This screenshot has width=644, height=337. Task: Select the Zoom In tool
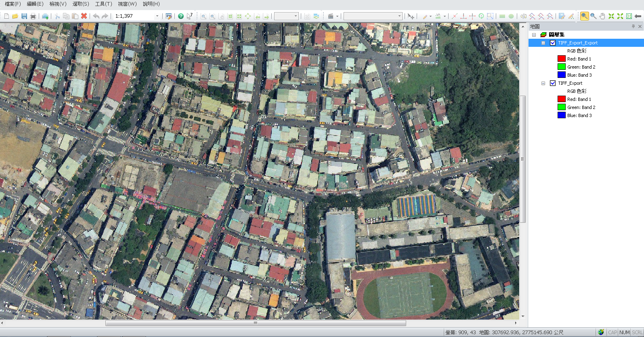click(584, 16)
